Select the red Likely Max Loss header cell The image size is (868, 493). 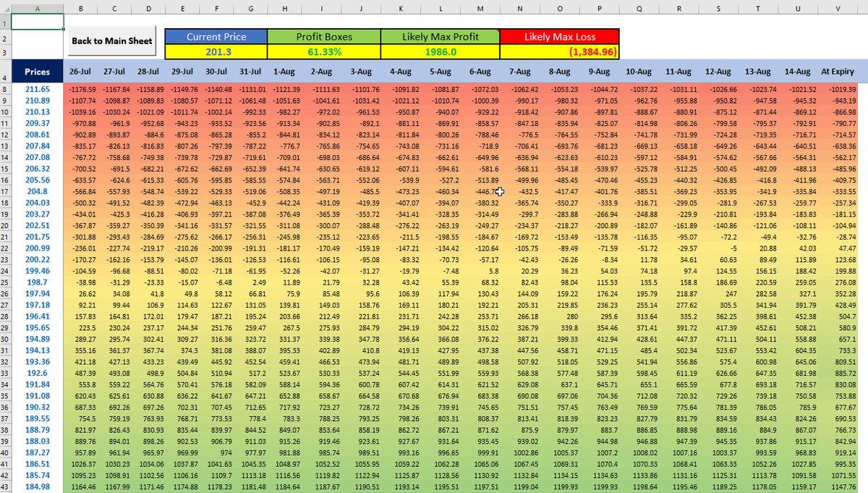(x=559, y=36)
